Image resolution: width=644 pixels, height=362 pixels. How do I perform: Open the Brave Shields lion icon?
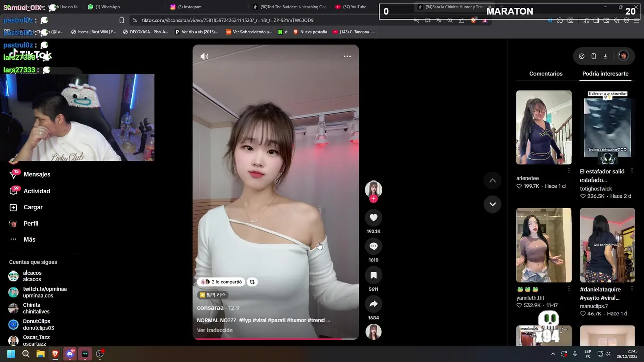[x=473, y=20]
